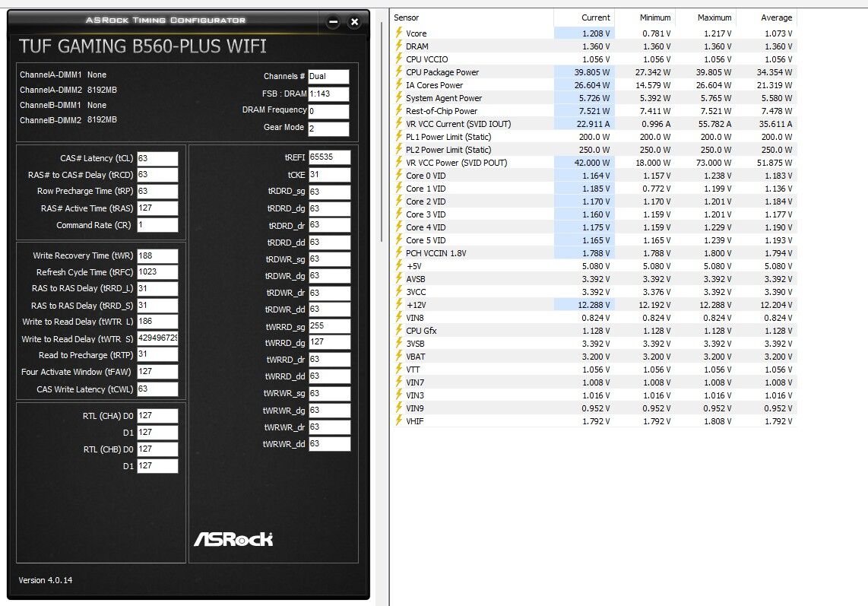
Task: Click the lightning icon beside Core 0 VID
Action: click(398, 175)
